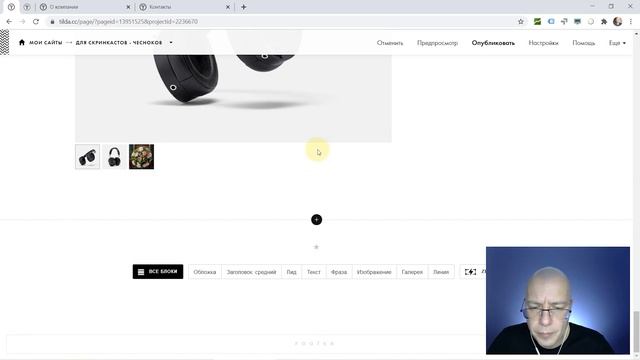Select the food dish gallery thumbnail

pyautogui.click(x=142, y=156)
